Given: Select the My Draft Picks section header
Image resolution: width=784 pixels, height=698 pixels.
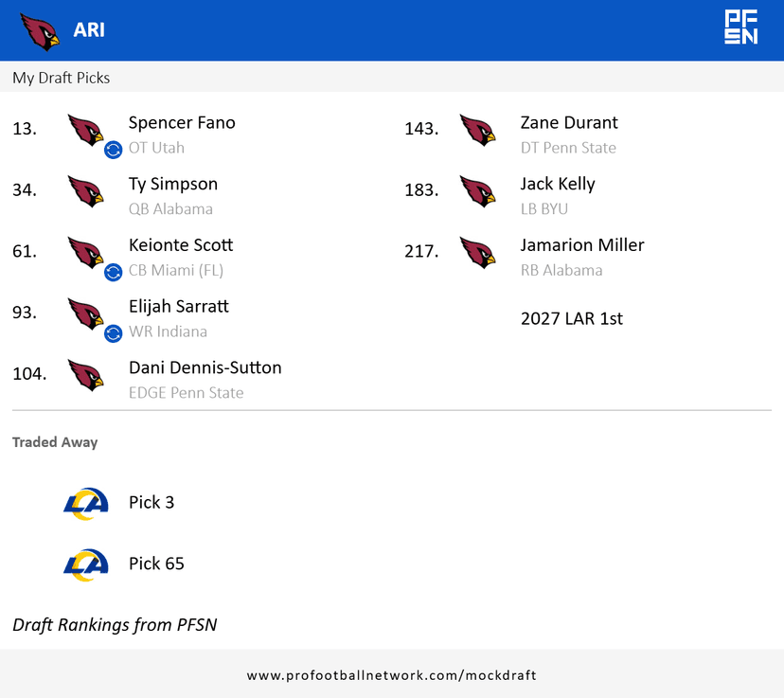Looking at the screenshot, I should pos(62,78).
